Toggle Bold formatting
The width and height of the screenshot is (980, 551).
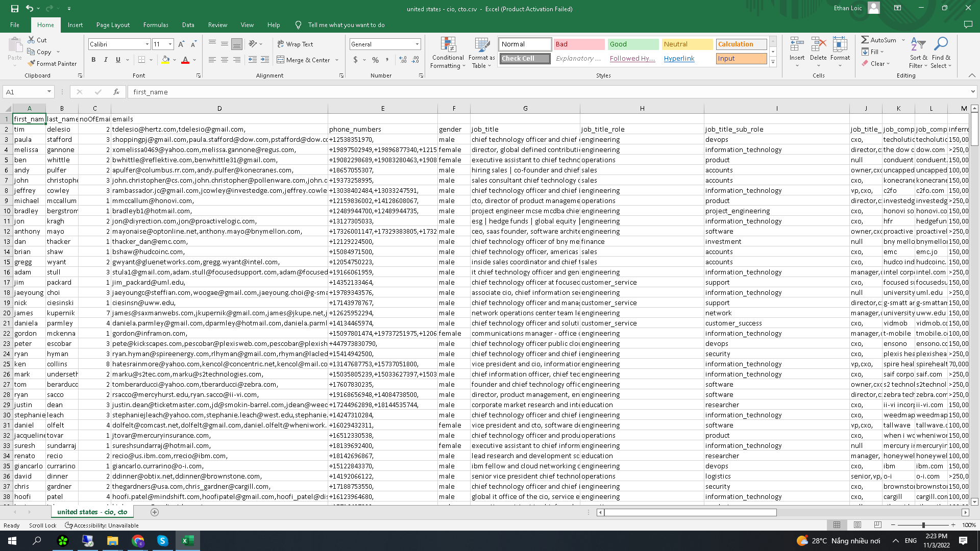(x=93, y=60)
